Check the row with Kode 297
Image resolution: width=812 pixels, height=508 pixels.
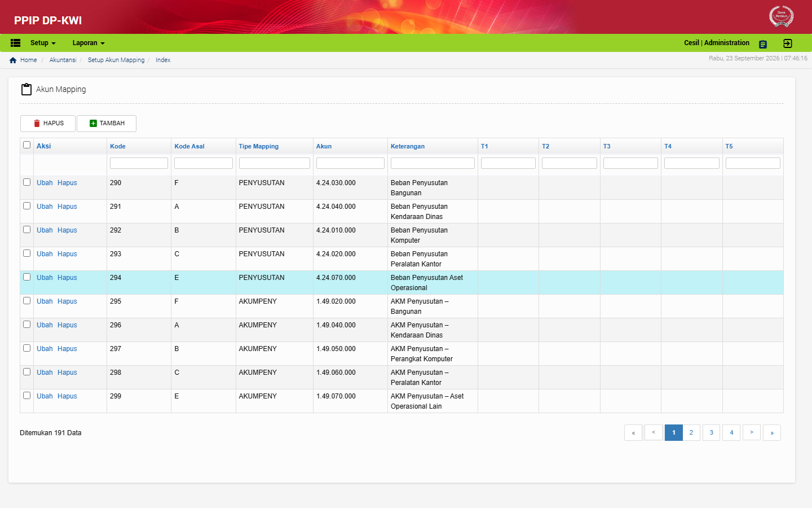pos(27,348)
